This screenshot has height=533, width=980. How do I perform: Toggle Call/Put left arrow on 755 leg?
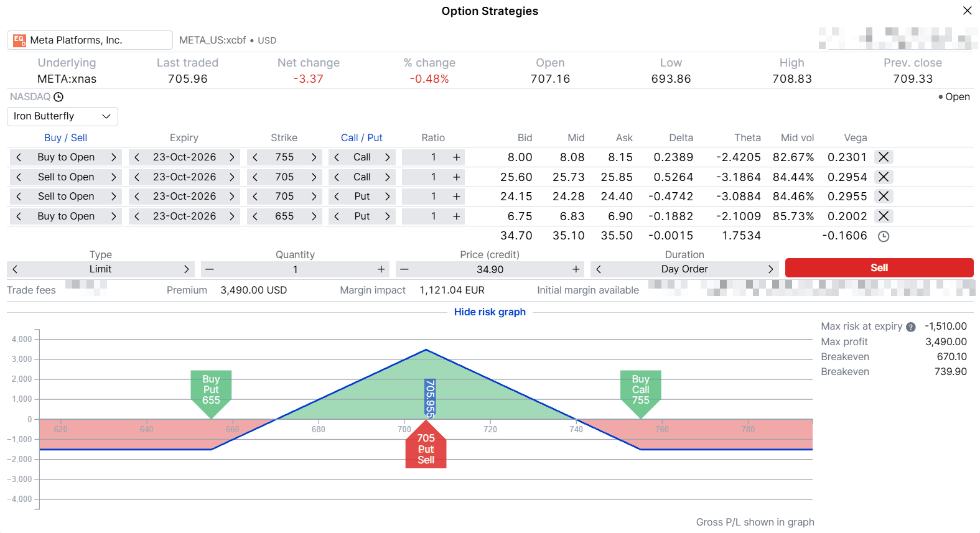coord(337,157)
